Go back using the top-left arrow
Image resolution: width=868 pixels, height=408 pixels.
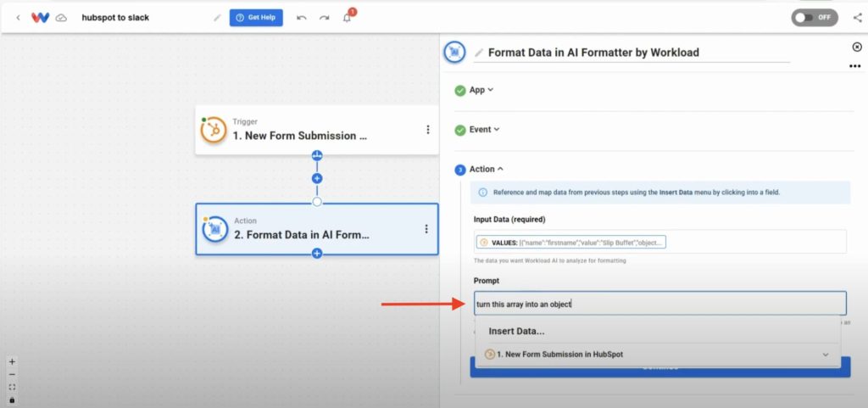click(x=18, y=18)
